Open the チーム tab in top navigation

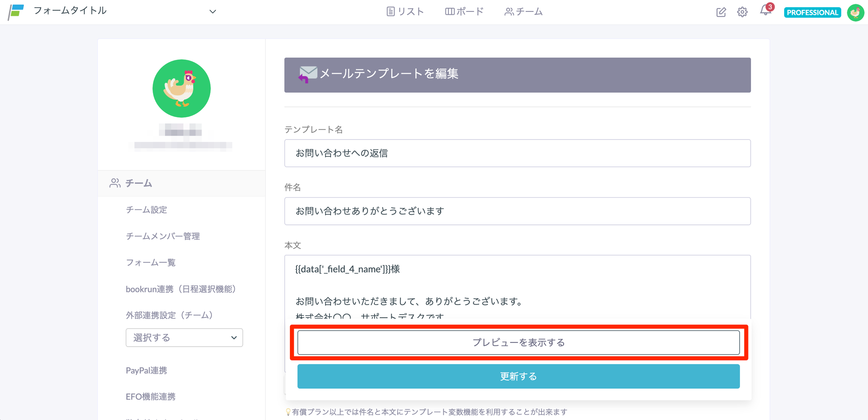pos(523,11)
